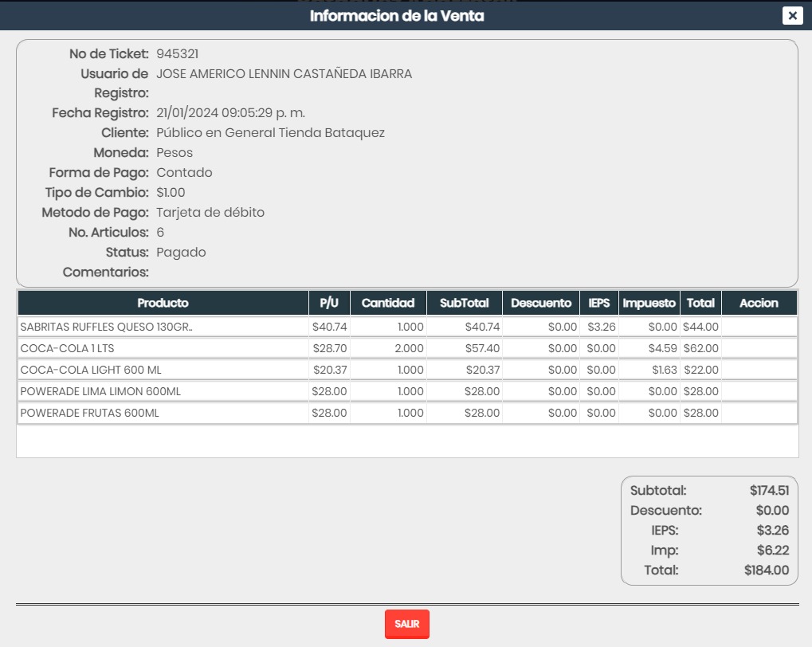The height and width of the screenshot is (647, 812).
Task: Select the Descuento column header
Action: pyautogui.click(x=541, y=304)
